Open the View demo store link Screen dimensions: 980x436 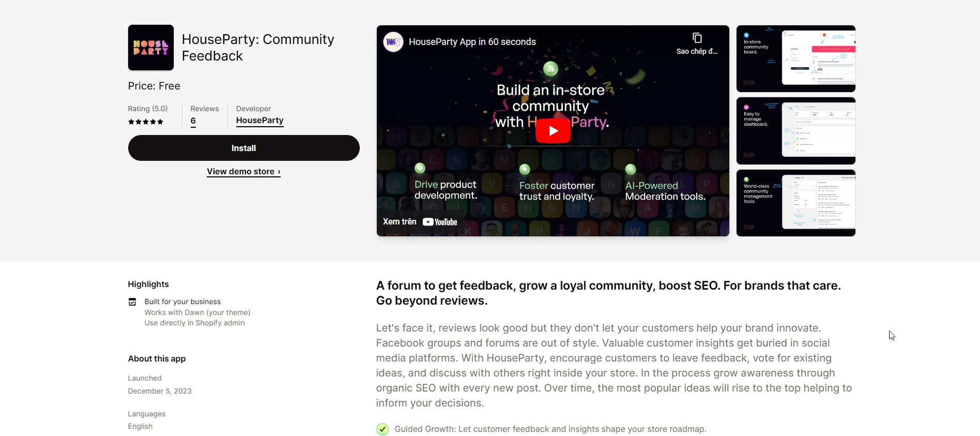pyautogui.click(x=243, y=172)
